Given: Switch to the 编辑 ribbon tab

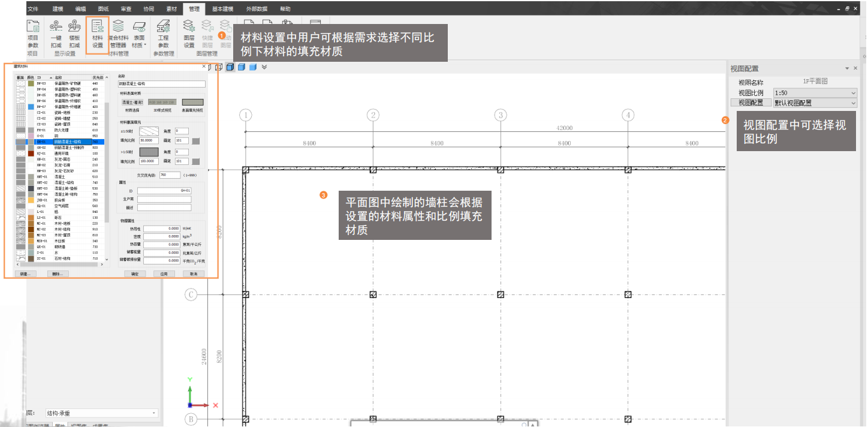Looking at the screenshot, I should [80, 9].
